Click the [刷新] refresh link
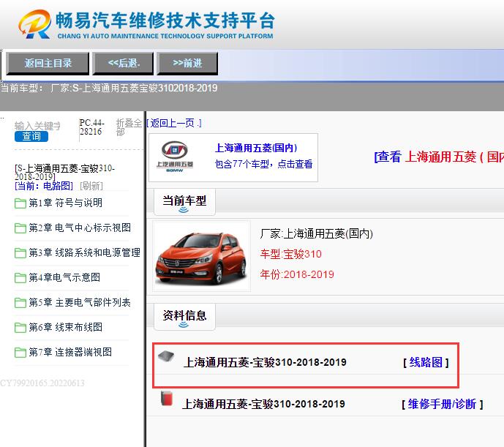The image size is (504, 447). point(91,186)
